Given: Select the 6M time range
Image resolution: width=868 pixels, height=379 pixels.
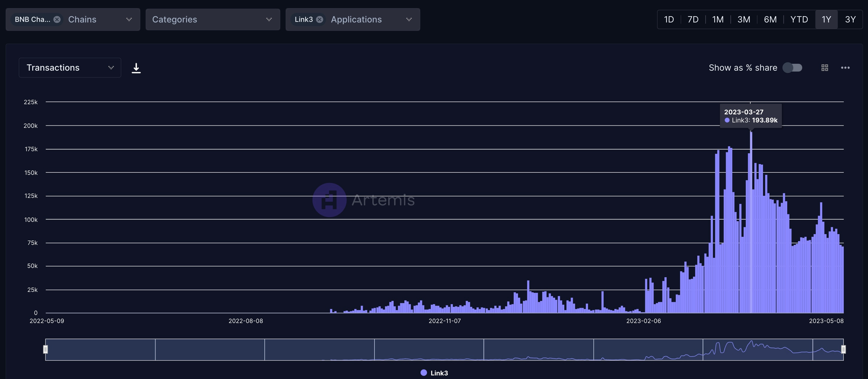Looking at the screenshot, I should point(770,19).
